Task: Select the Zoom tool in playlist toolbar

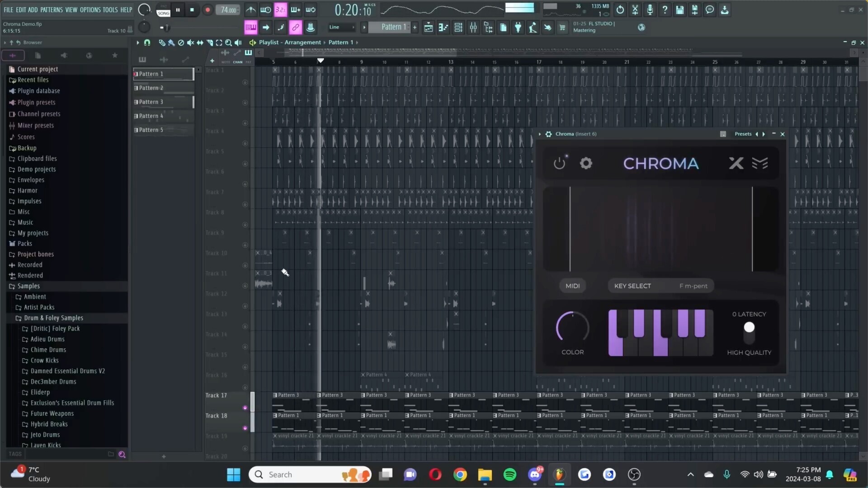Action: click(228, 42)
